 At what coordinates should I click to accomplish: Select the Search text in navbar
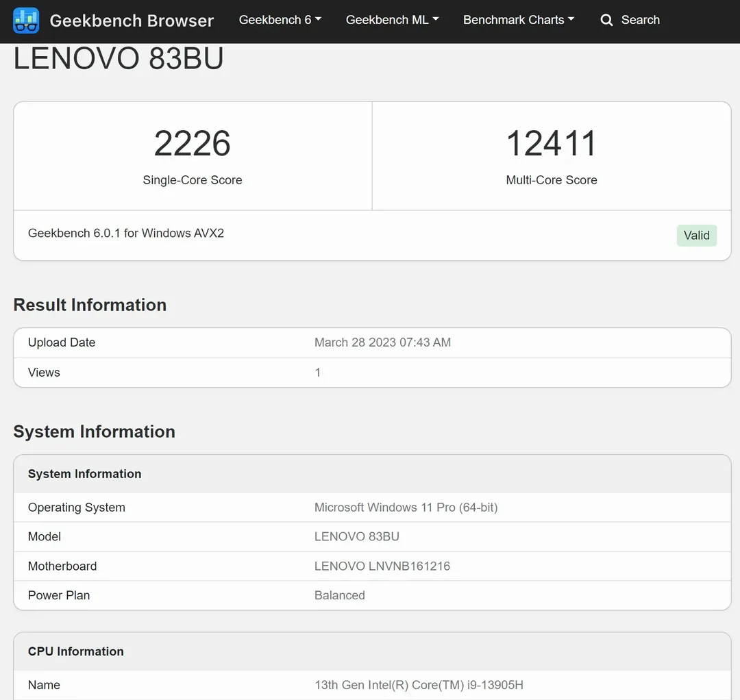click(640, 20)
